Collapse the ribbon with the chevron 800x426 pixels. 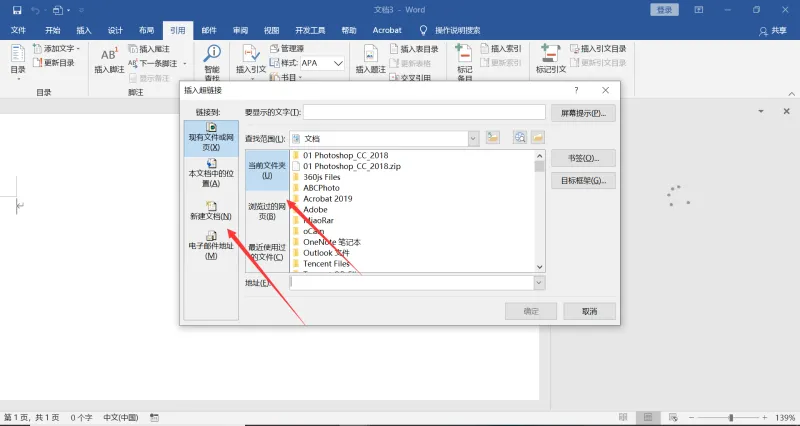791,94
